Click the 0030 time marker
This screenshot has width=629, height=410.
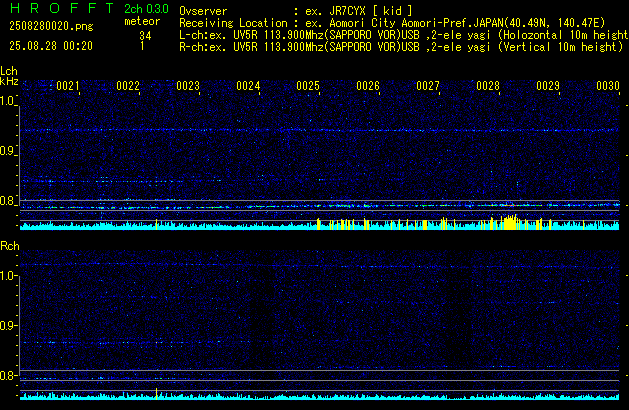pyautogui.click(x=608, y=86)
